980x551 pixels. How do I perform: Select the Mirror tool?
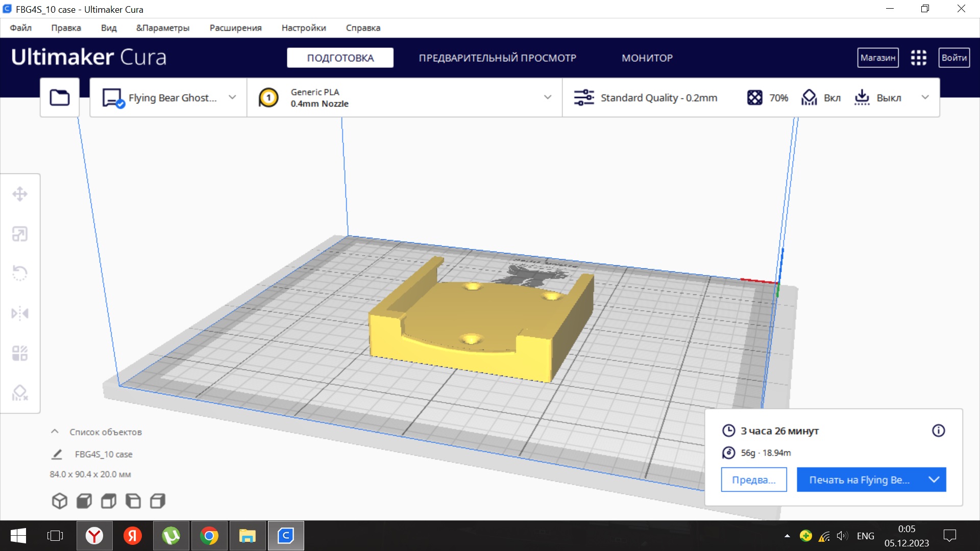(x=20, y=313)
